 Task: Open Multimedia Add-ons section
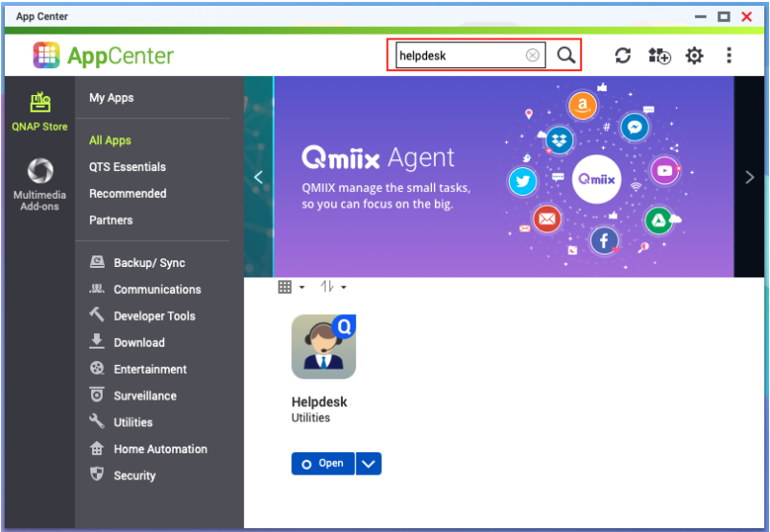[39, 183]
